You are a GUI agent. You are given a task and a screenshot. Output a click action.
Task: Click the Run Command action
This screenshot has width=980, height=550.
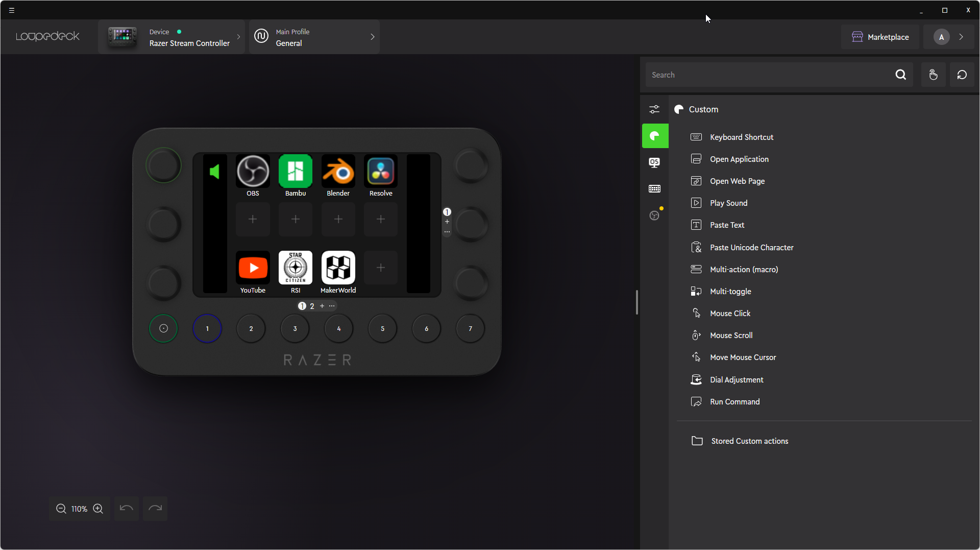coord(734,402)
